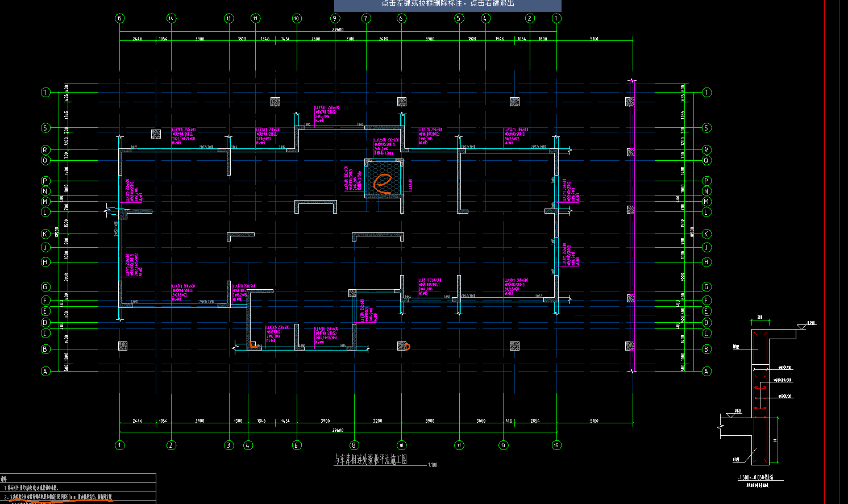Click the hint banner about deleting annotations
Image resolution: width=848 pixels, height=504 pixels.
click(x=448, y=5)
